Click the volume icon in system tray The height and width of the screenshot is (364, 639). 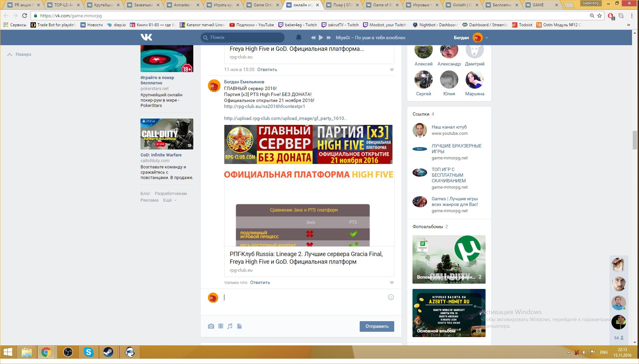pyautogui.click(x=585, y=352)
